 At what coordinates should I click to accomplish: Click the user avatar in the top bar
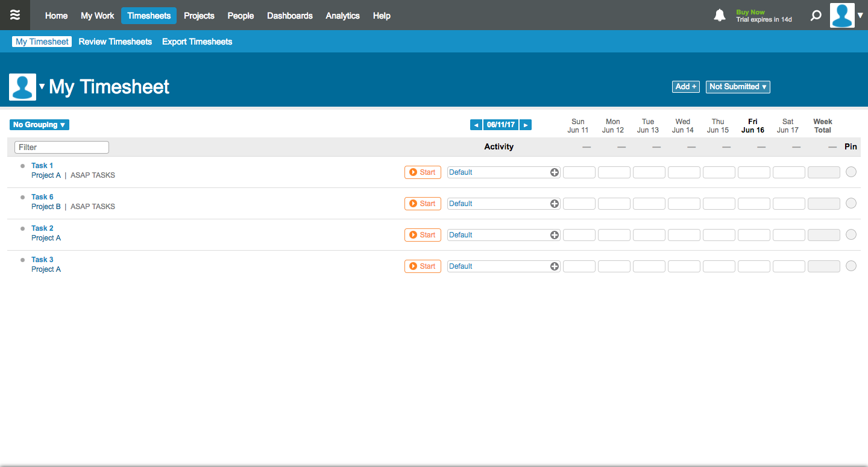pos(842,15)
